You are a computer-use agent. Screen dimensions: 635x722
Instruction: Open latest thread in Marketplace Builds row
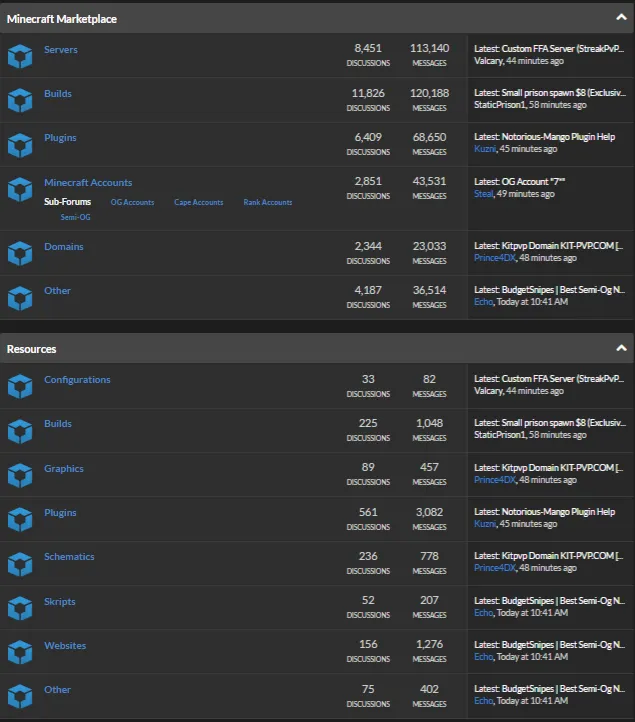pyautogui.click(x=564, y=93)
